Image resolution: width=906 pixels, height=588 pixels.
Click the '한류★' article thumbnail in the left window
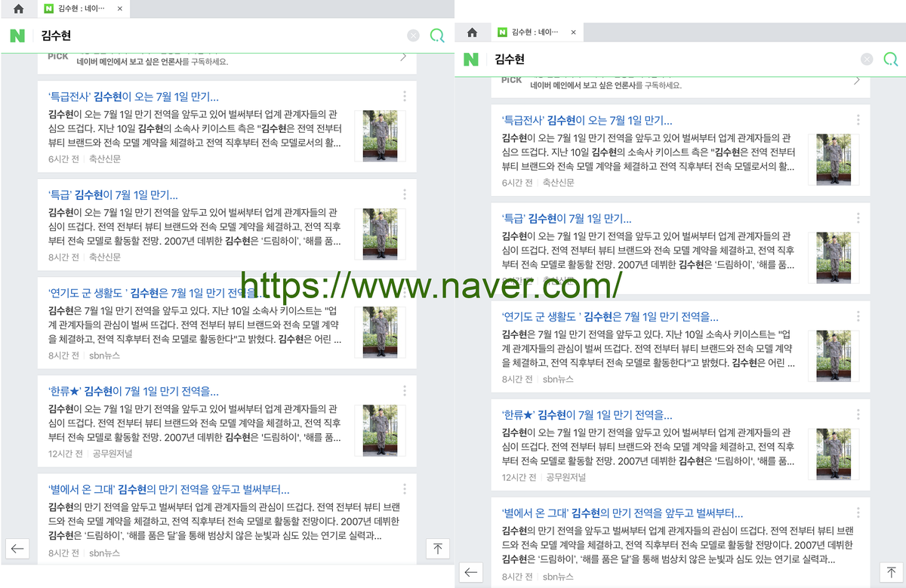click(380, 430)
